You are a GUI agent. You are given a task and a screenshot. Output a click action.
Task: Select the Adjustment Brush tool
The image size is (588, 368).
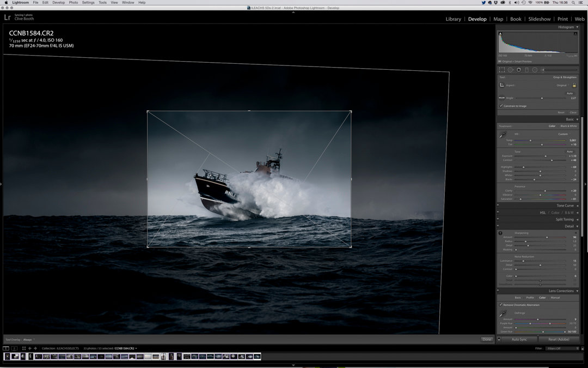(x=543, y=70)
